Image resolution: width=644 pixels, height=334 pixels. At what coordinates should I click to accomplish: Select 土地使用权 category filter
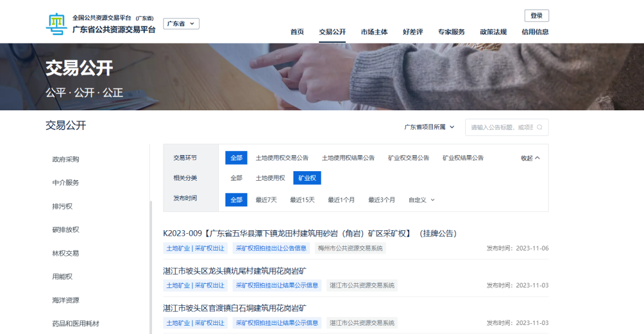click(270, 178)
